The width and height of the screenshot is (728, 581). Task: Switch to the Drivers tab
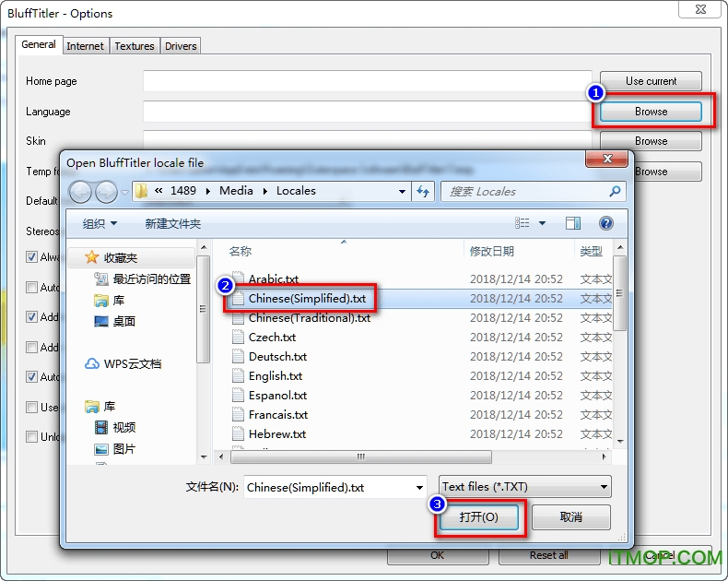pos(181,46)
